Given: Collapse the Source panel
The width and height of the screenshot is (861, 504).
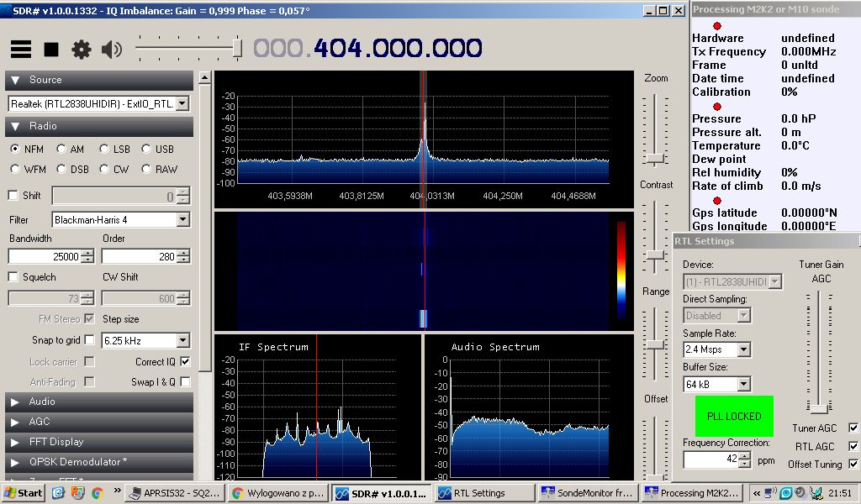Looking at the screenshot, I should tap(99, 80).
